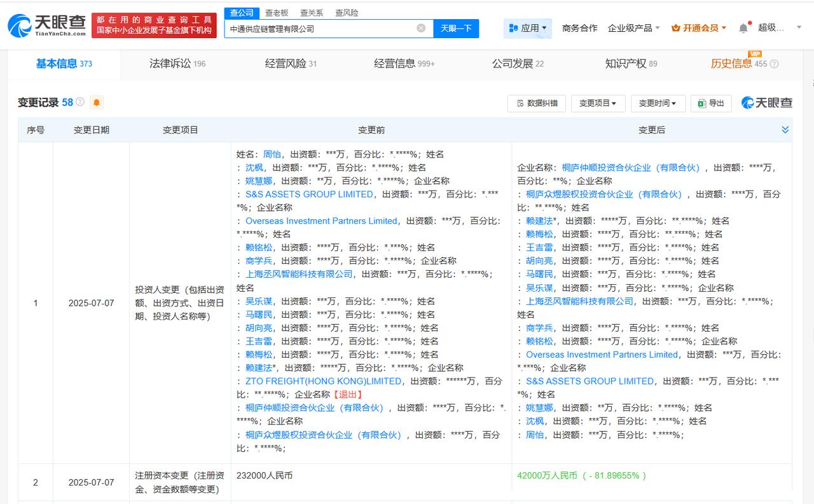Clear the search box with the X icon

coord(421,28)
